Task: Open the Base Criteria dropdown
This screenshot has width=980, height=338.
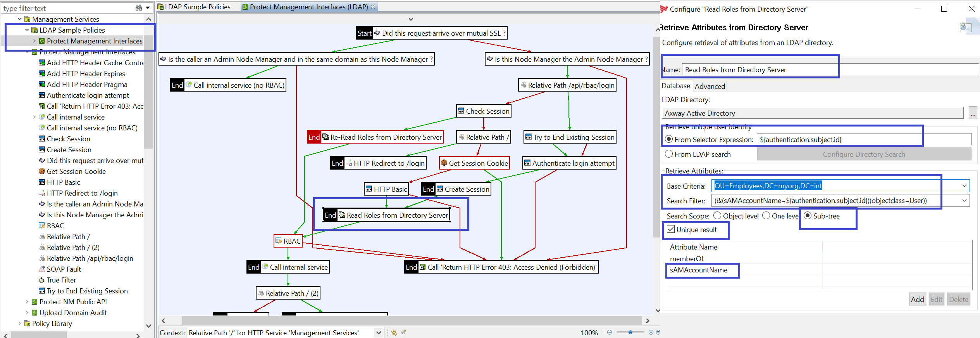Action: tap(964, 186)
